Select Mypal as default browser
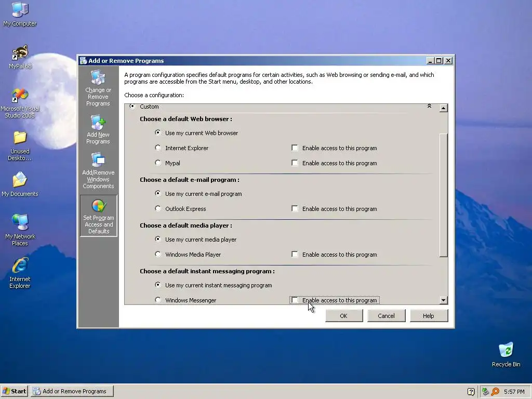The image size is (532, 399). tap(158, 163)
